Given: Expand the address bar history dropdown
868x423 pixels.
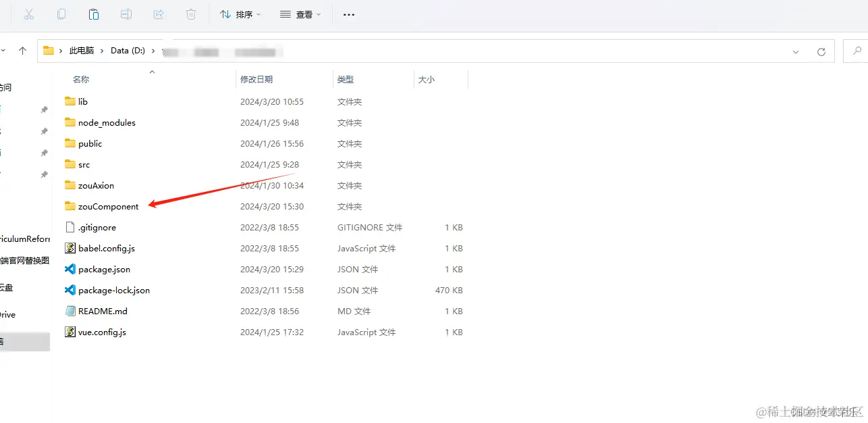Looking at the screenshot, I should click(x=795, y=51).
